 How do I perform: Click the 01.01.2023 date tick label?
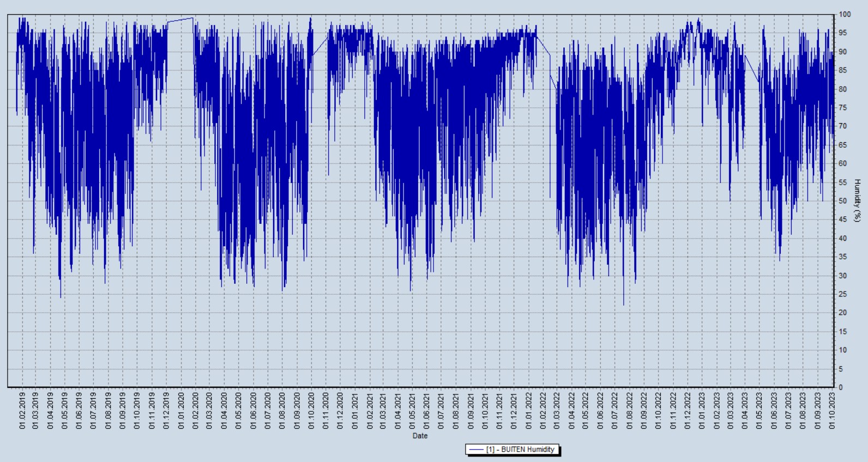coord(702,410)
